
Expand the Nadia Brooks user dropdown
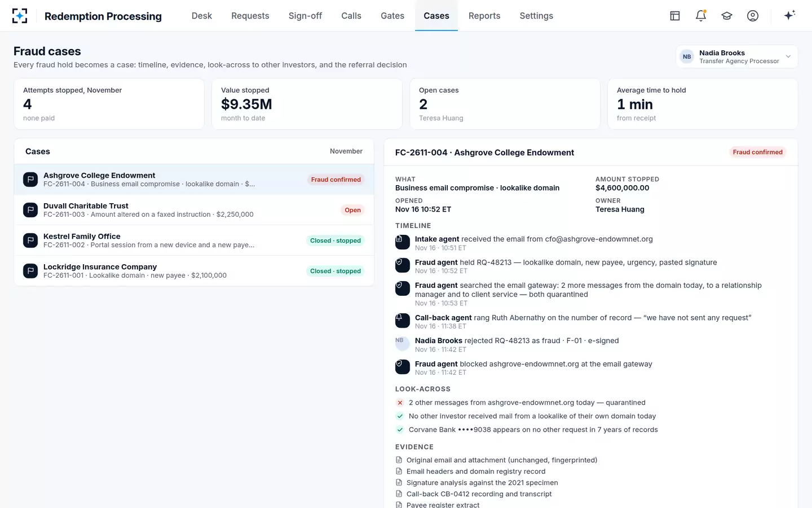tap(736, 56)
